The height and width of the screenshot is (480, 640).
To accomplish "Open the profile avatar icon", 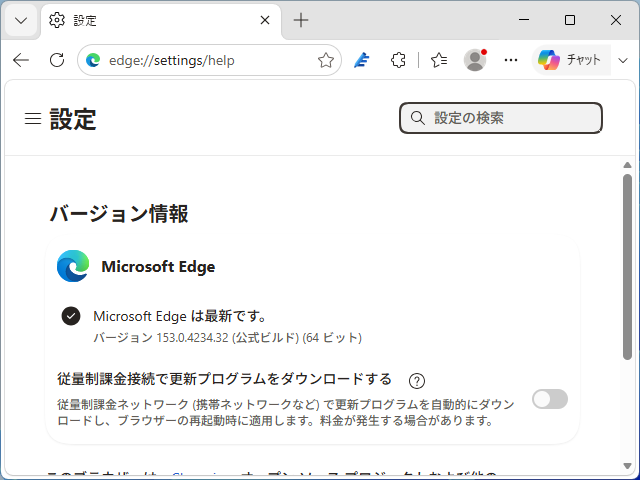I will (475, 60).
